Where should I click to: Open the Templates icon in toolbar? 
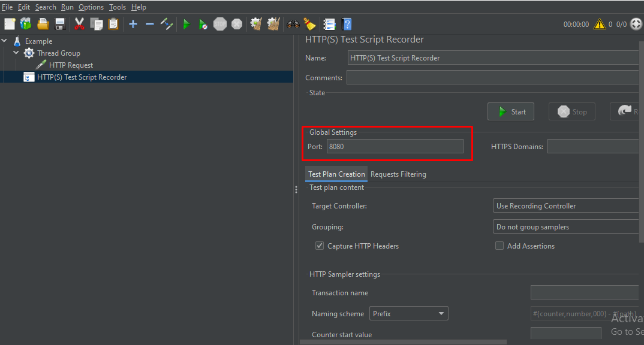(x=25, y=24)
